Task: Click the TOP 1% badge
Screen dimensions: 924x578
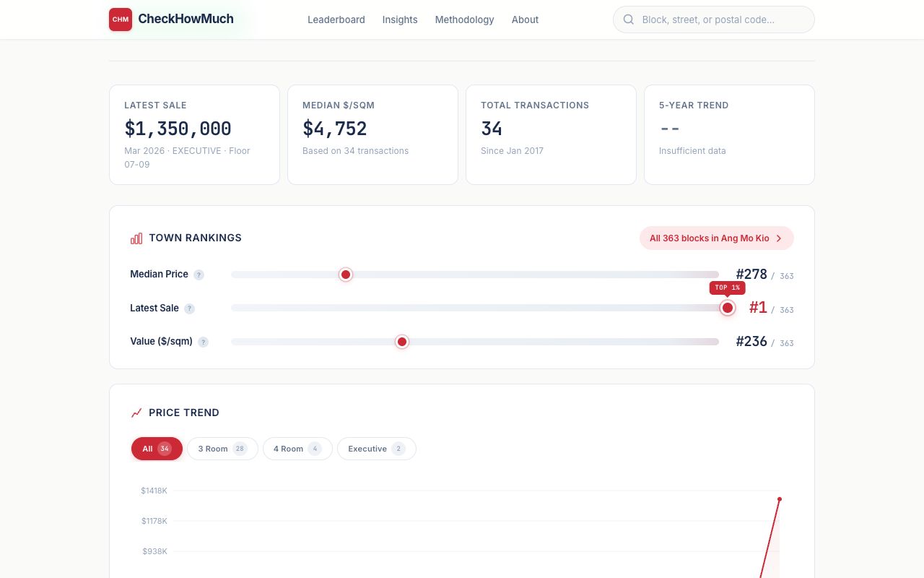Action: point(727,288)
